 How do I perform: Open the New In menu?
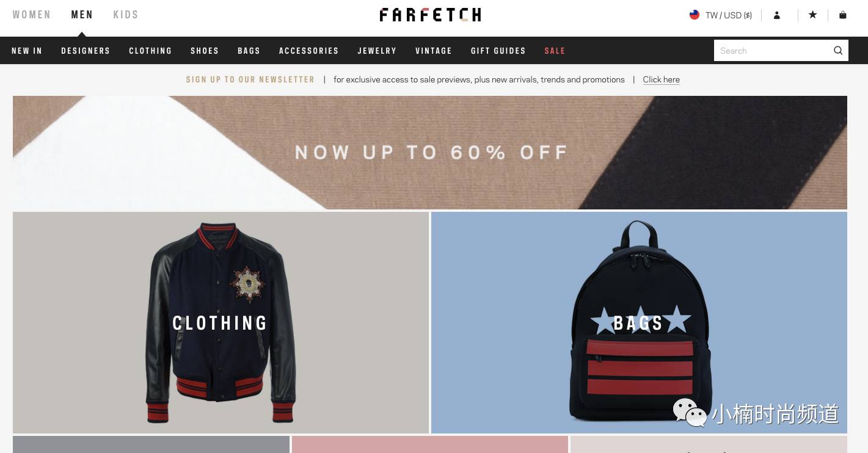click(x=27, y=51)
